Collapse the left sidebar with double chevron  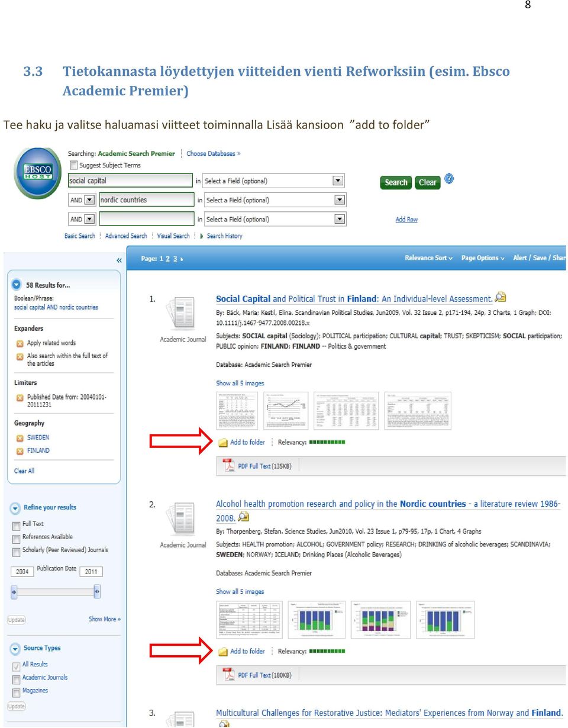(x=119, y=260)
